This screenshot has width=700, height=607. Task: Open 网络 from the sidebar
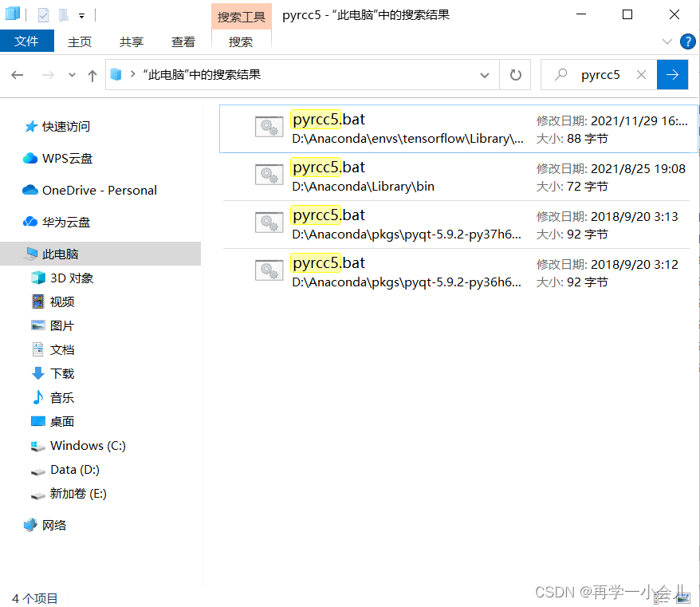click(x=53, y=525)
